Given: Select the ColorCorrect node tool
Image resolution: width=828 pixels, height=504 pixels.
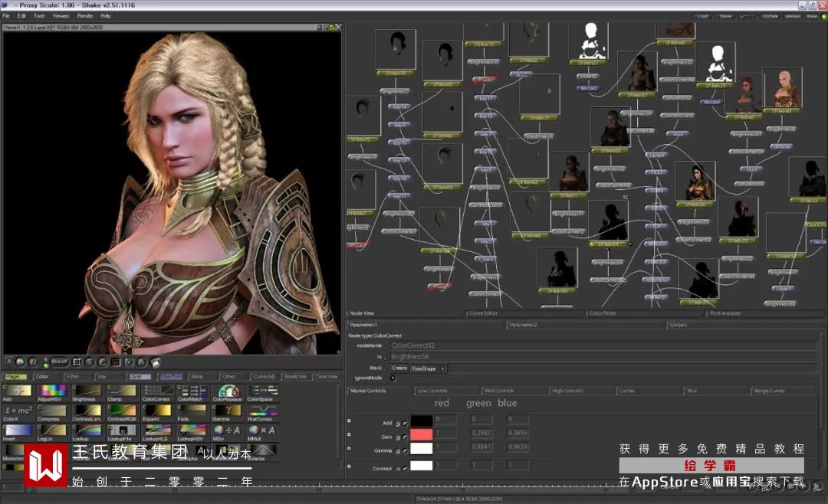Looking at the screenshot, I should coord(157,391).
